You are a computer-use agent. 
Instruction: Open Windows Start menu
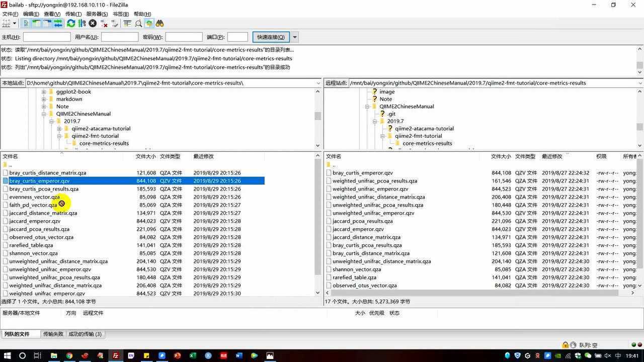click(x=7, y=355)
